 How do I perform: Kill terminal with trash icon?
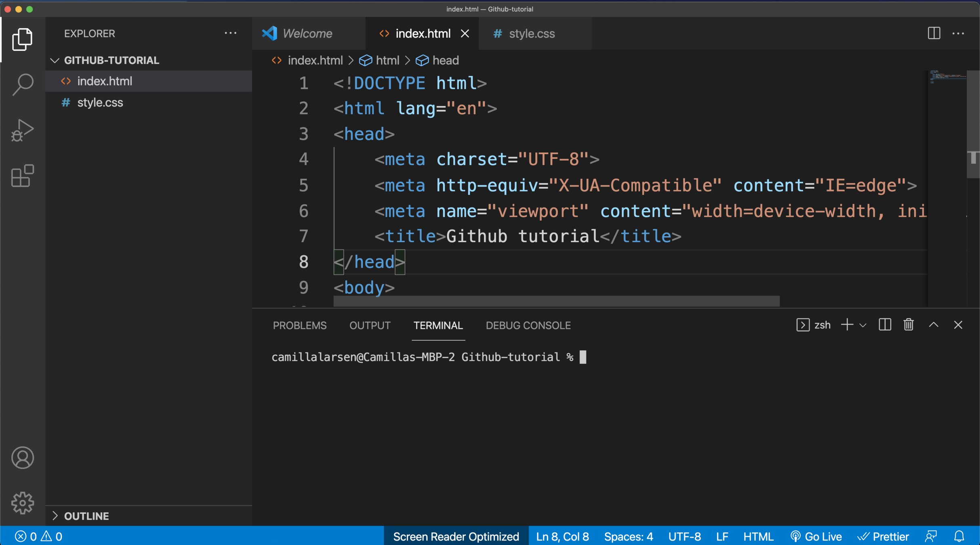coord(908,325)
